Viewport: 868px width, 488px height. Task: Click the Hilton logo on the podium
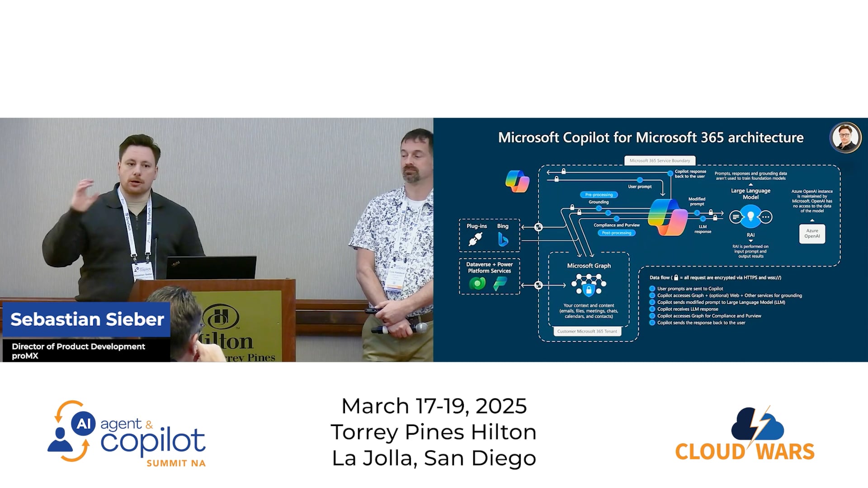(221, 317)
